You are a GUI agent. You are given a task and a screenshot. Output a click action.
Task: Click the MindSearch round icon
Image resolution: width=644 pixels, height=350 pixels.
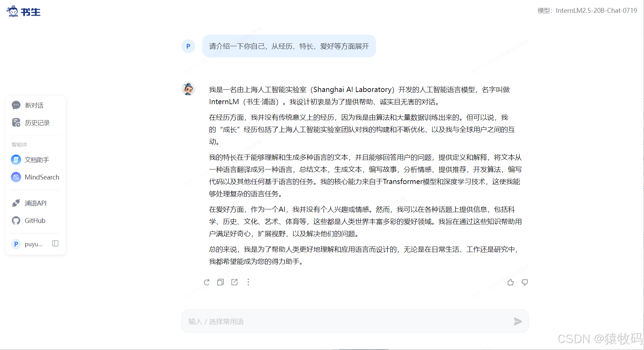[x=16, y=177]
